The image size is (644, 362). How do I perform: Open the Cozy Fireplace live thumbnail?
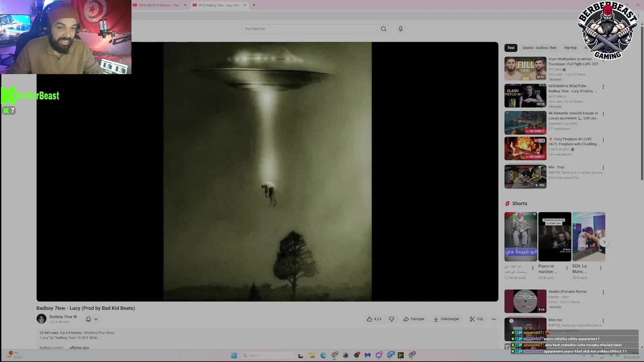point(525,148)
